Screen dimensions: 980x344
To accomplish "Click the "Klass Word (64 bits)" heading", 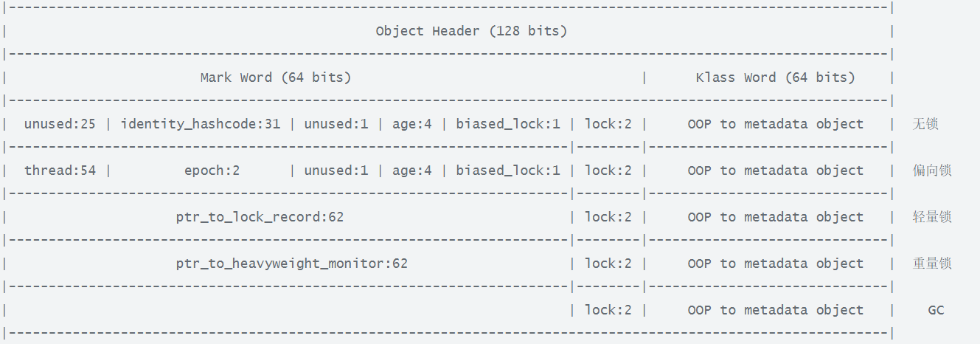I will coord(775,78).
